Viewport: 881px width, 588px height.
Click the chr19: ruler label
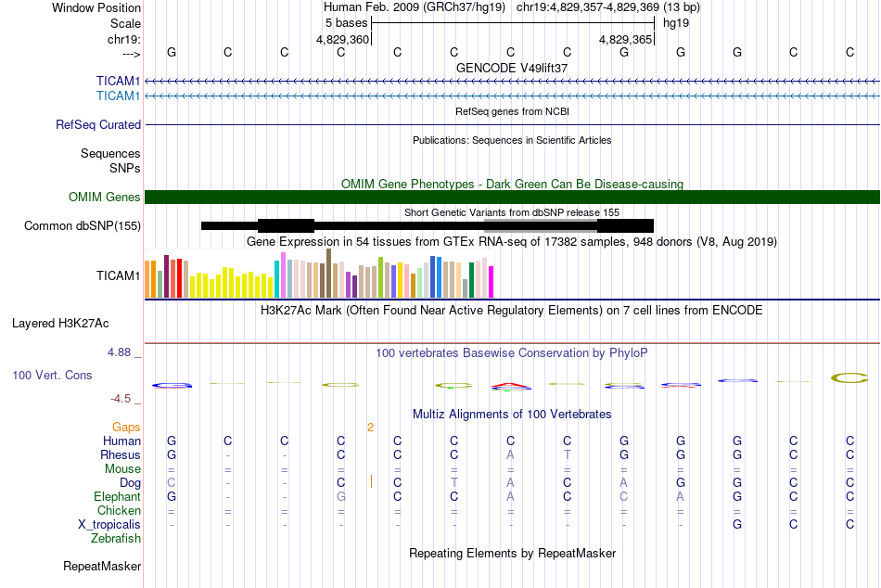(x=123, y=39)
